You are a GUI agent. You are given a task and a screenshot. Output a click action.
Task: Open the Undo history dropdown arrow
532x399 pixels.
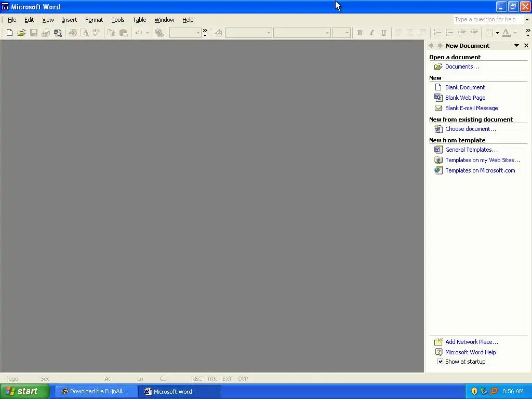coord(147,33)
